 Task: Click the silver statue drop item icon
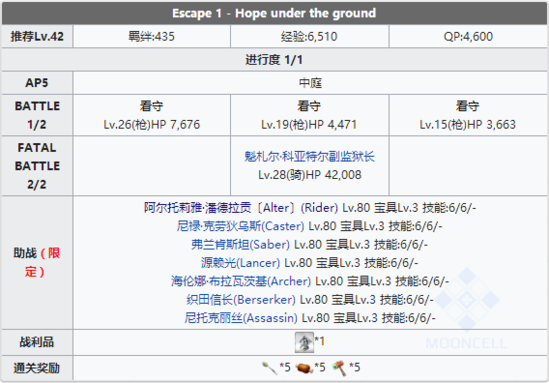pos(304,342)
